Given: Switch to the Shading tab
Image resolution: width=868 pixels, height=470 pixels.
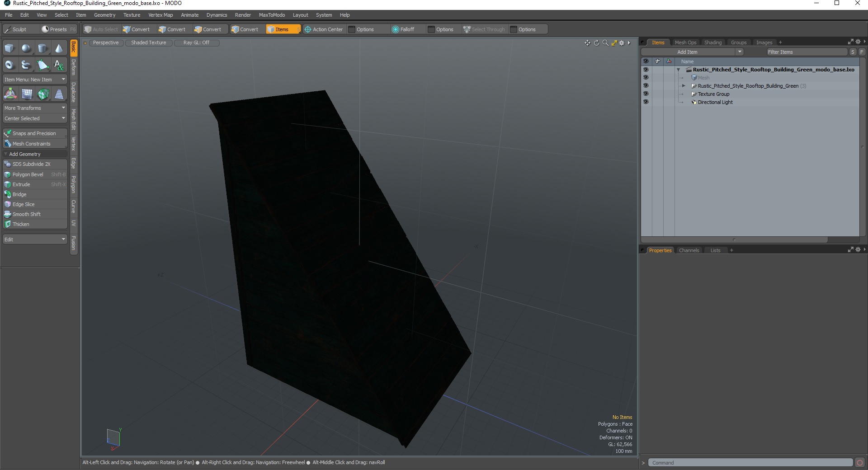Looking at the screenshot, I should [x=713, y=42].
